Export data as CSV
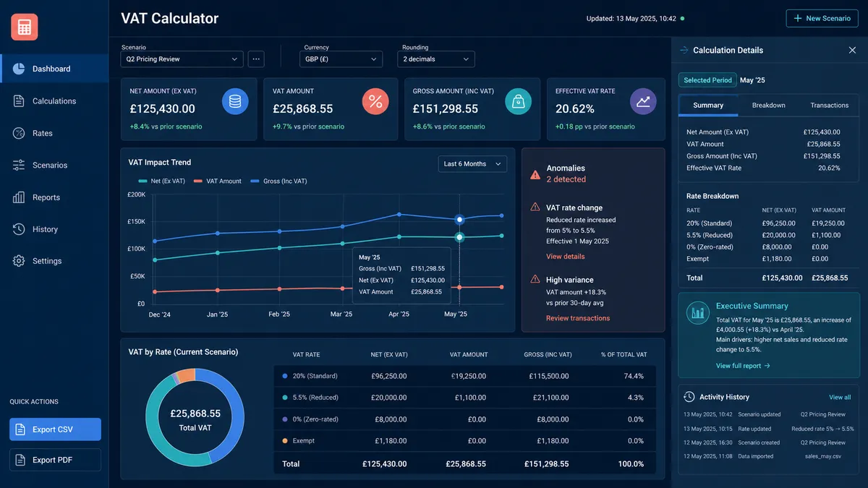868x488 pixels. point(55,429)
